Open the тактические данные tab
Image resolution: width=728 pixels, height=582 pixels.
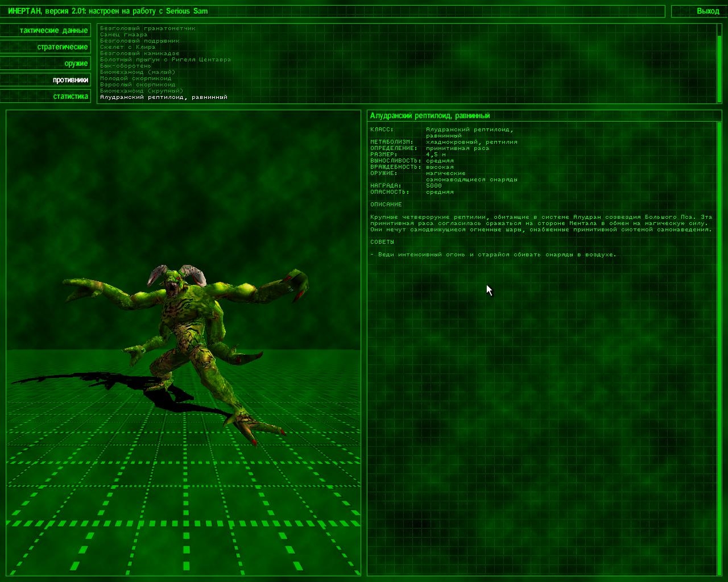[x=45, y=30]
